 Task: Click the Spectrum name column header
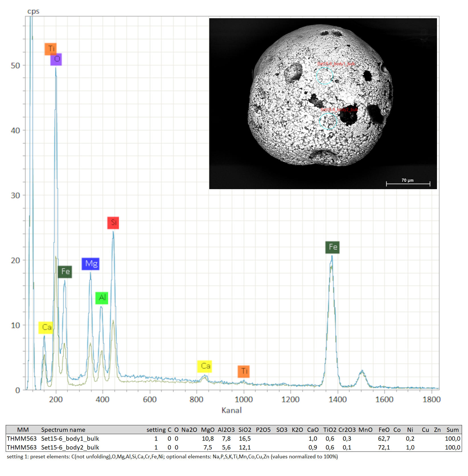[63, 430]
